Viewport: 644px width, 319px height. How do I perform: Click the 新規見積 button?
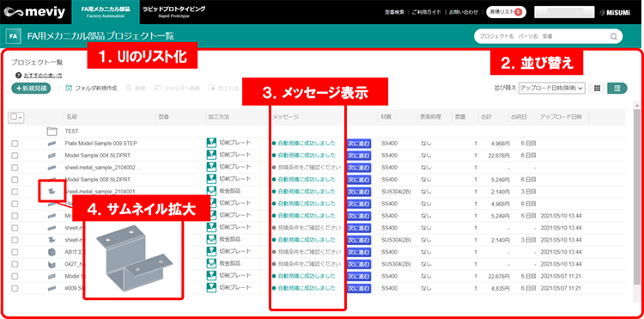[x=31, y=88]
